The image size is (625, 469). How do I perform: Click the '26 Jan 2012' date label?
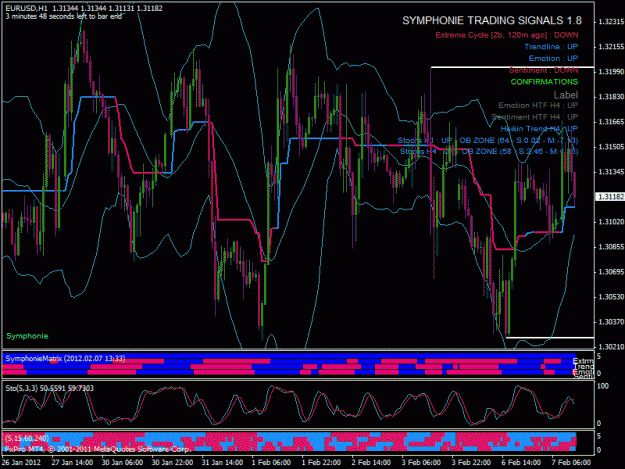[x=21, y=462]
